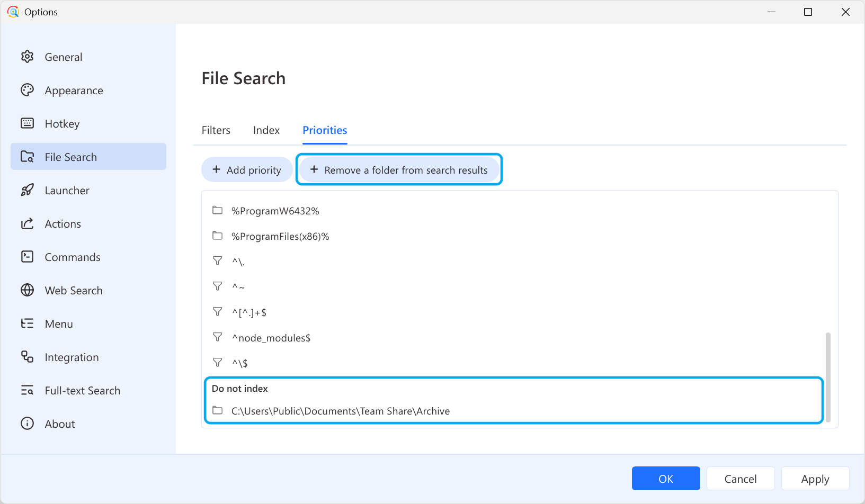
Task: Click the Do not index heading
Action: 240,389
